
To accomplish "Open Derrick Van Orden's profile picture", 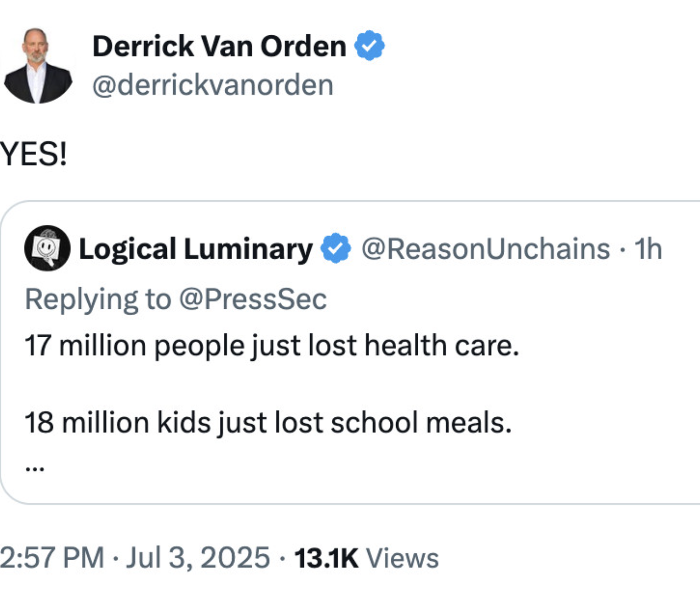I will tap(38, 66).
